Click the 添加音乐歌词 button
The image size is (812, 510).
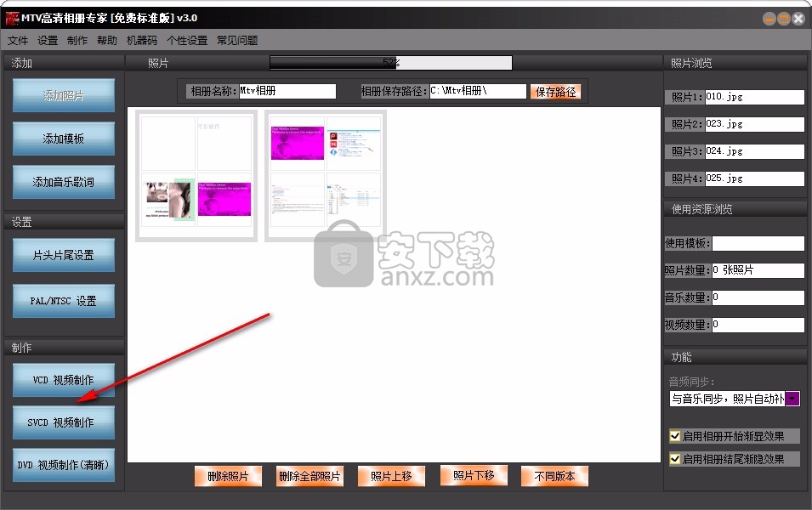click(x=64, y=182)
